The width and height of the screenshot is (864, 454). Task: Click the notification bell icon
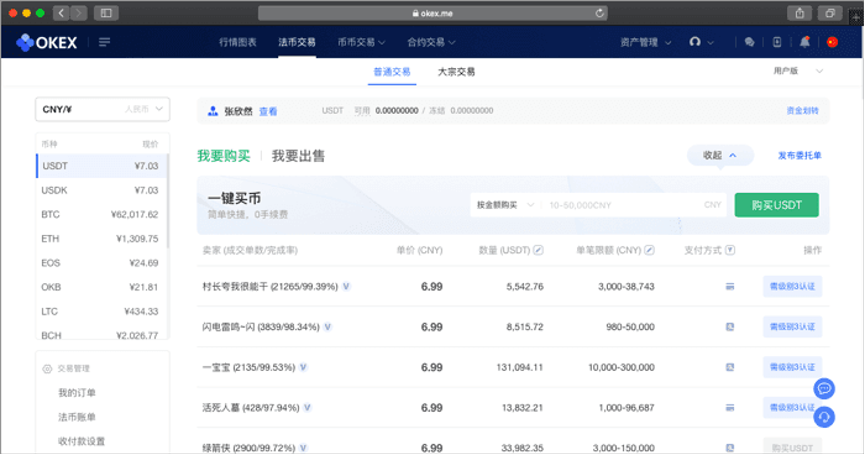point(805,42)
